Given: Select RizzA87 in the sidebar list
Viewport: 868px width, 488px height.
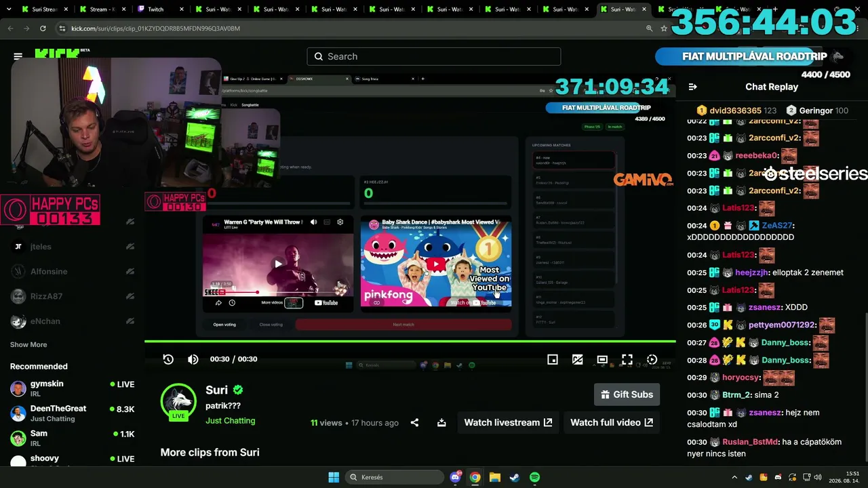Looking at the screenshot, I should click(72, 296).
